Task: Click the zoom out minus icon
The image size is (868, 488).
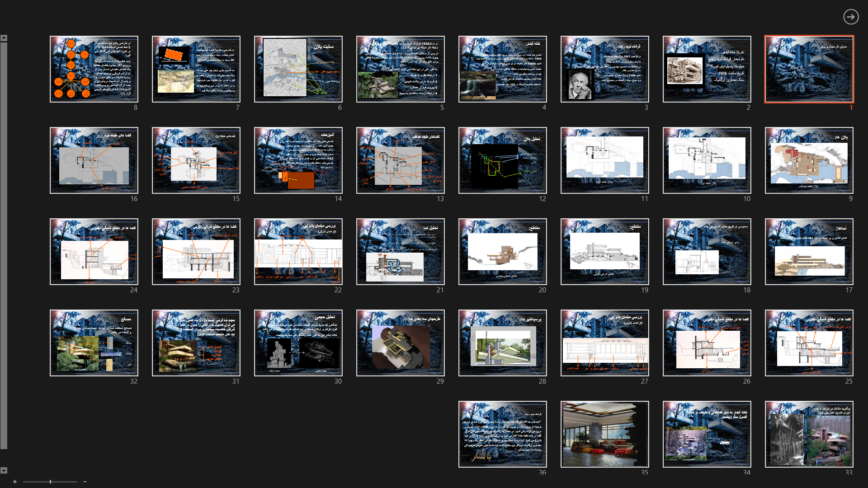Action: coord(85,482)
